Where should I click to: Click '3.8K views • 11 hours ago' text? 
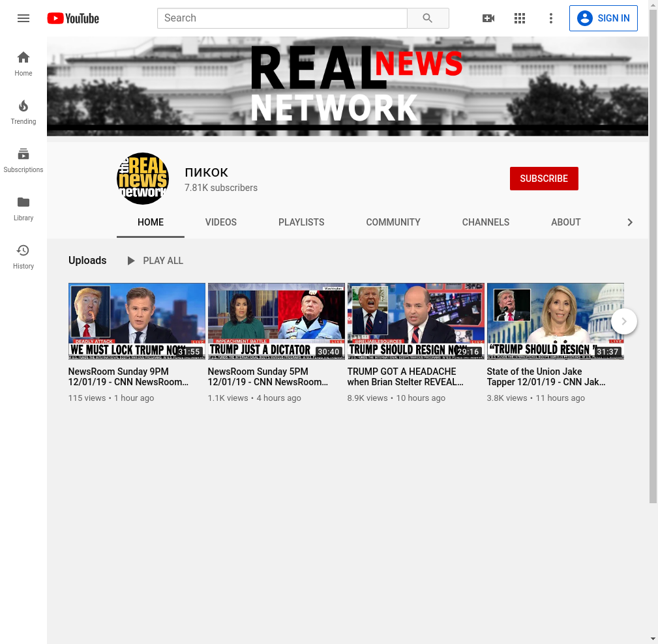(536, 398)
